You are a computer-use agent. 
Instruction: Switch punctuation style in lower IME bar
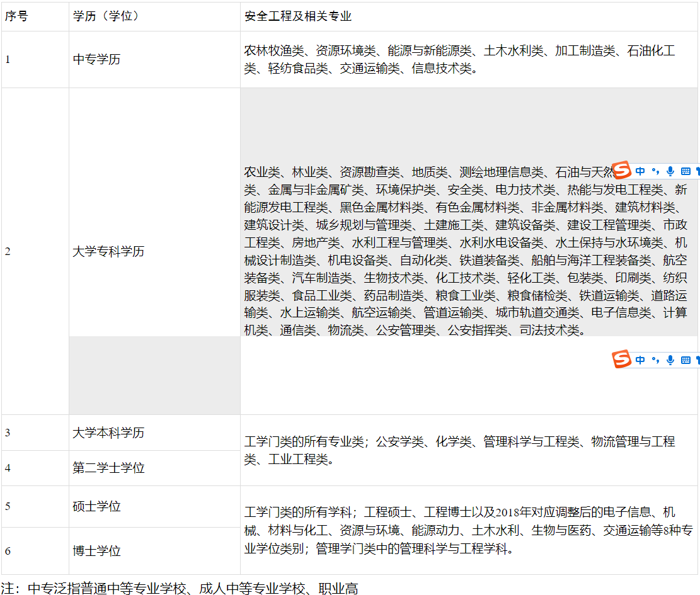coord(655,360)
